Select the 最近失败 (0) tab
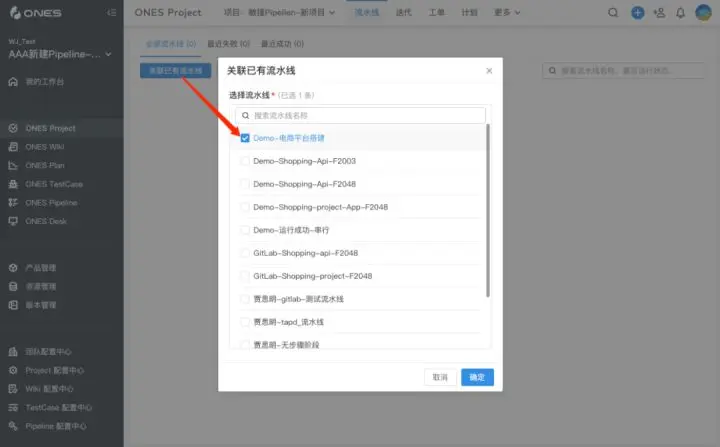Screen dimensions: 720x447 tap(228, 44)
